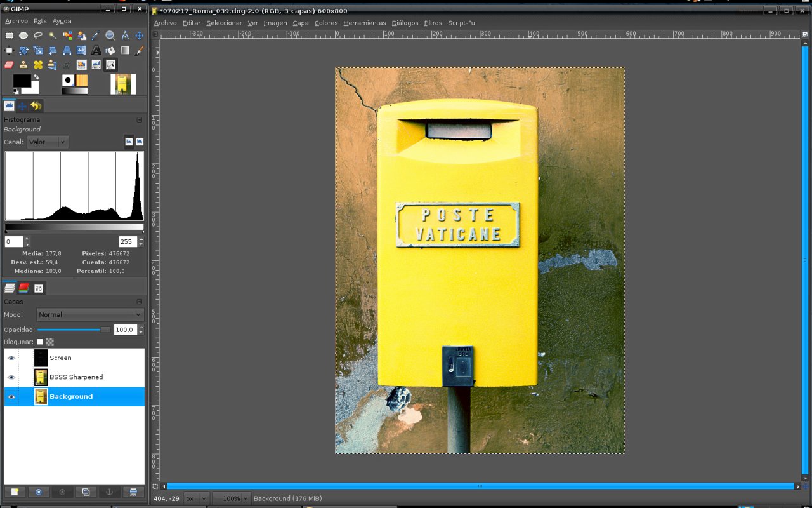Click the foreground color swatch
The height and width of the screenshot is (508, 812).
click(21, 80)
